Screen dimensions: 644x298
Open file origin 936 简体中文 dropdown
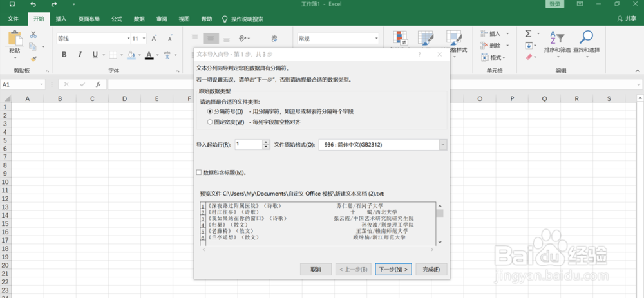[443, 145]
